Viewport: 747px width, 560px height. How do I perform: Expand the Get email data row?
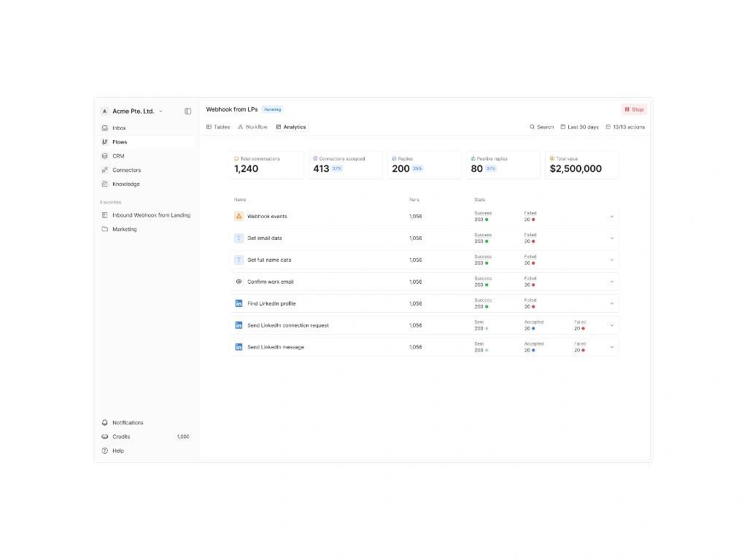click(612, 238)
